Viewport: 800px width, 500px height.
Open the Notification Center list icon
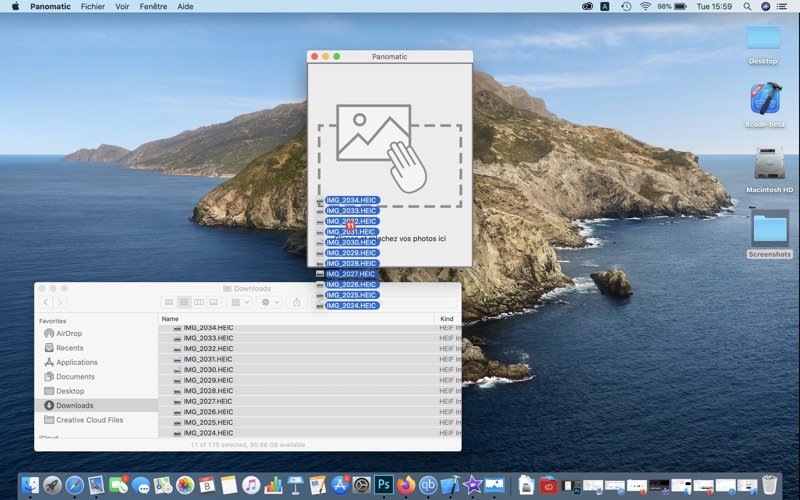[x=782, y=7]
